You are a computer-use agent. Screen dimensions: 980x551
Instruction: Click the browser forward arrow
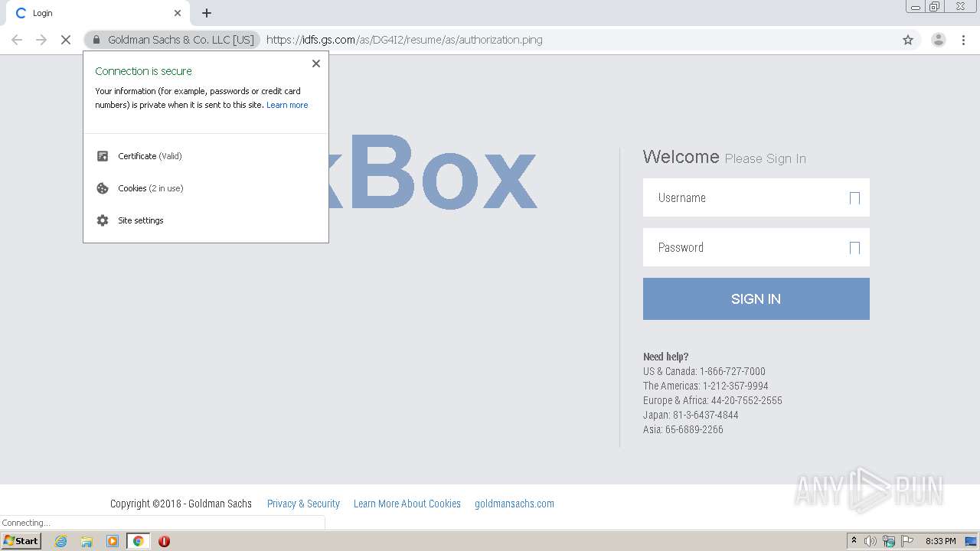point(41,40)
